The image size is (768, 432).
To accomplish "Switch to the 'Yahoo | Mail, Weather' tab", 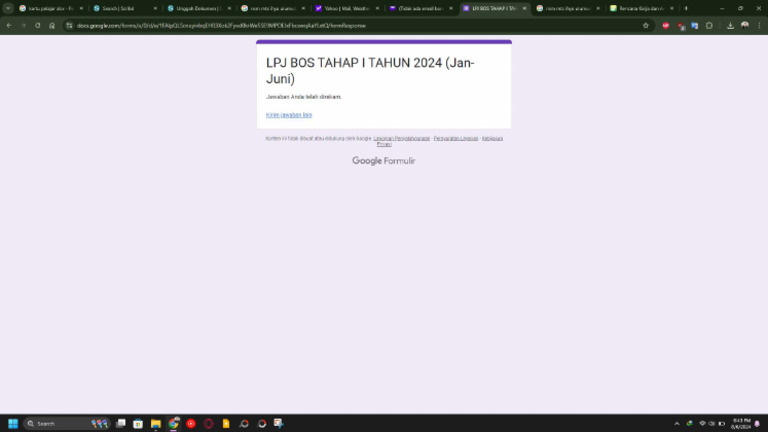I will [347, 8].
